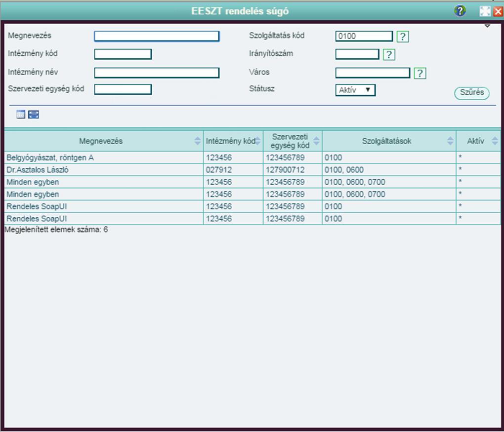The height and width of the screenshot is (432, 504).
Task: Click the horizontal arrows icon above results
Action: click(34, 115)
